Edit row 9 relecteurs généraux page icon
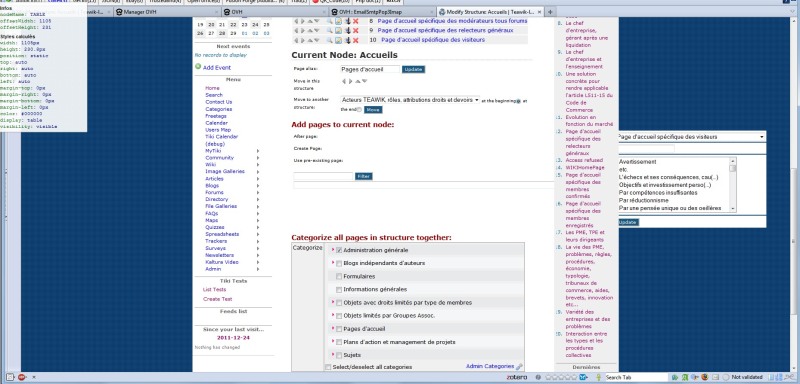 pos(338,30)
